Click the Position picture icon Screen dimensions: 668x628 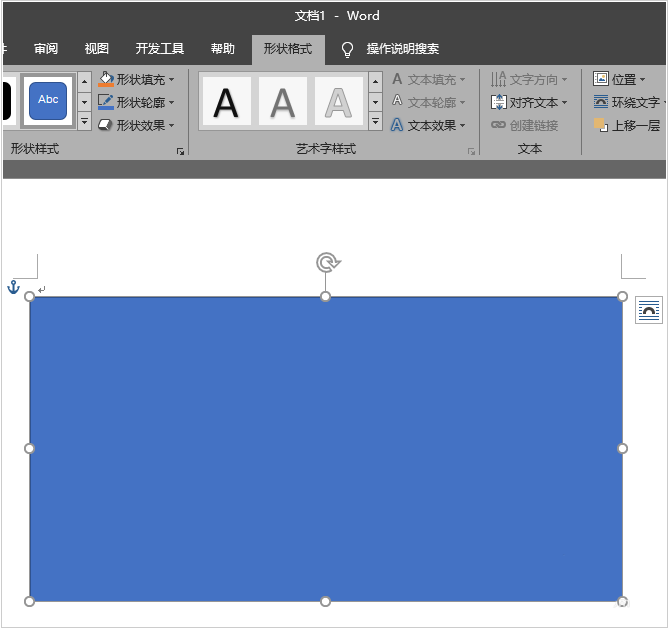pyautogui.click(x=601, y=78)
